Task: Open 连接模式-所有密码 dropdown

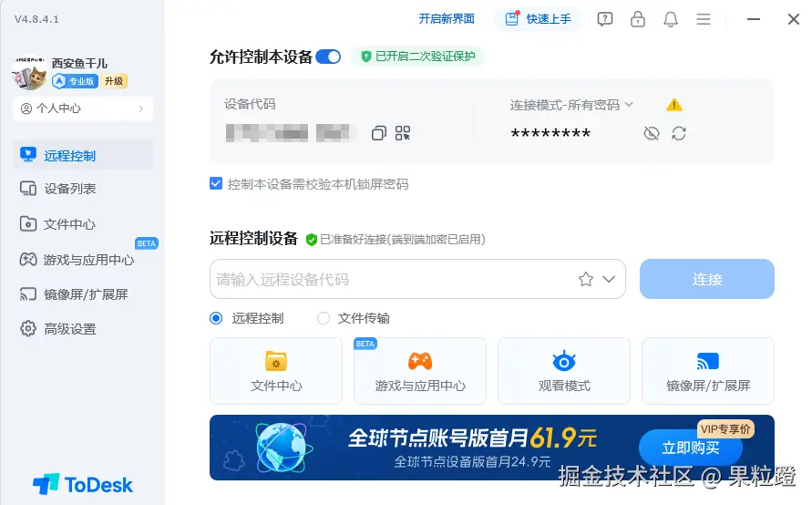Action: 571,105
